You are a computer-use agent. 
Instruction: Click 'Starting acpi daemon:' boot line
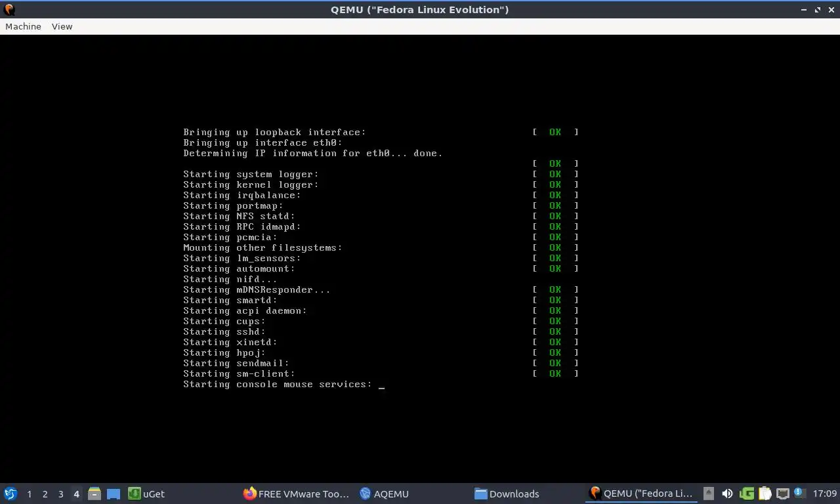(245, 310)
